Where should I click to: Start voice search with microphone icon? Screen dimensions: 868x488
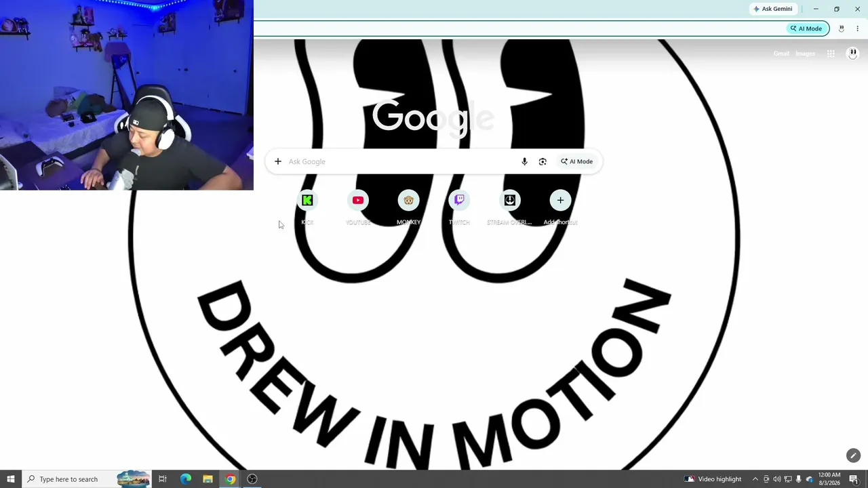point(524,161)
